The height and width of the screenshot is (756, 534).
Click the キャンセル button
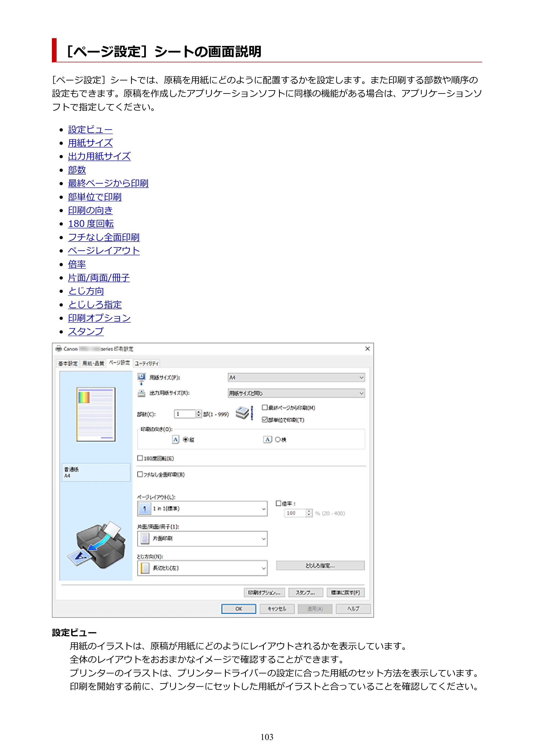pos(277,609)
